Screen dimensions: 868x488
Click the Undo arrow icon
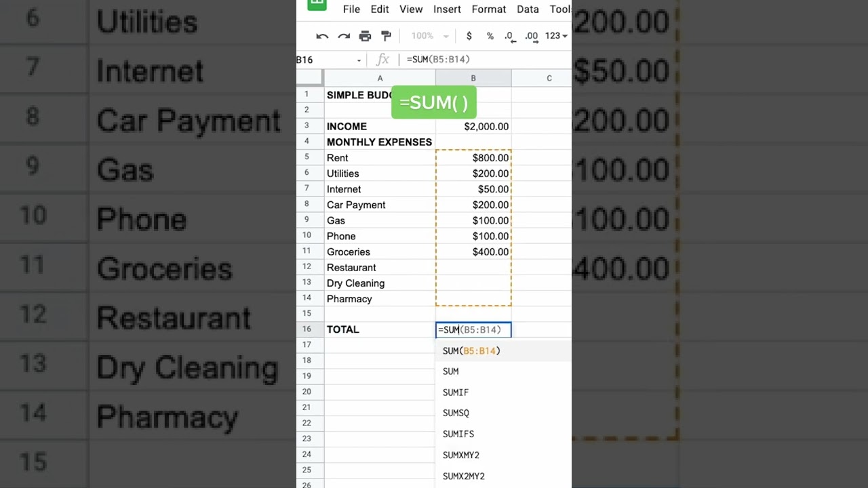click(x=322, y=36)
